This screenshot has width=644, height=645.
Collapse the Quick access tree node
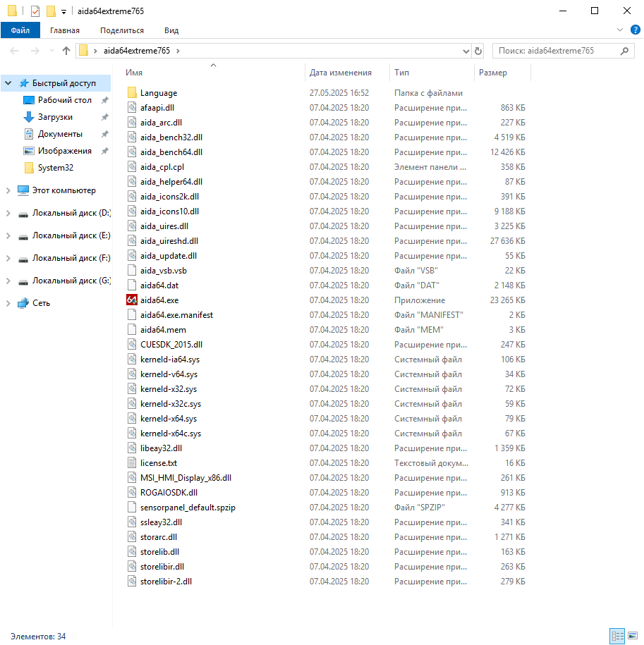point(8,83)
